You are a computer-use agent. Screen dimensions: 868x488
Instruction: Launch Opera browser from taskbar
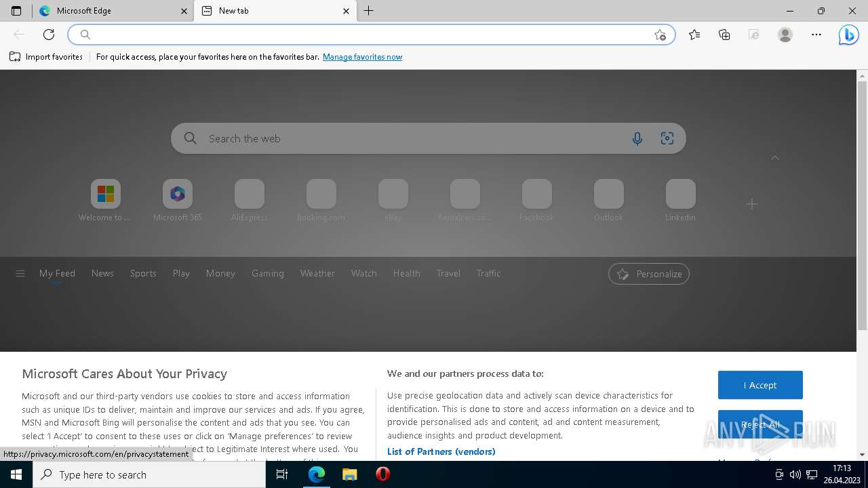click(382, 474)
